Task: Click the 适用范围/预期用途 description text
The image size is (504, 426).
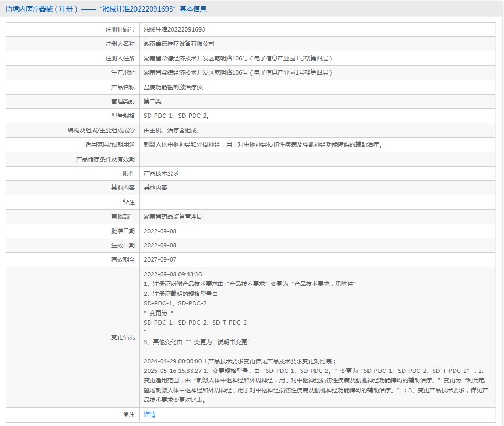Action: point(264,144)
